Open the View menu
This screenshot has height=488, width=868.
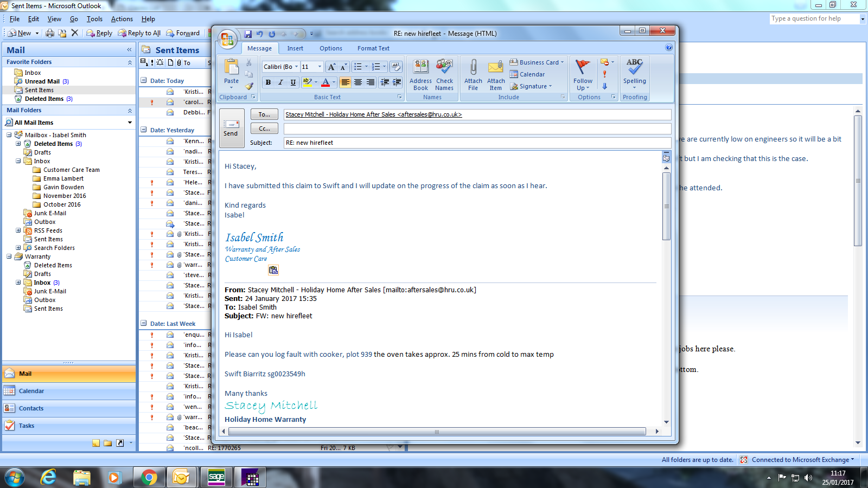click(x=54, y=19)
